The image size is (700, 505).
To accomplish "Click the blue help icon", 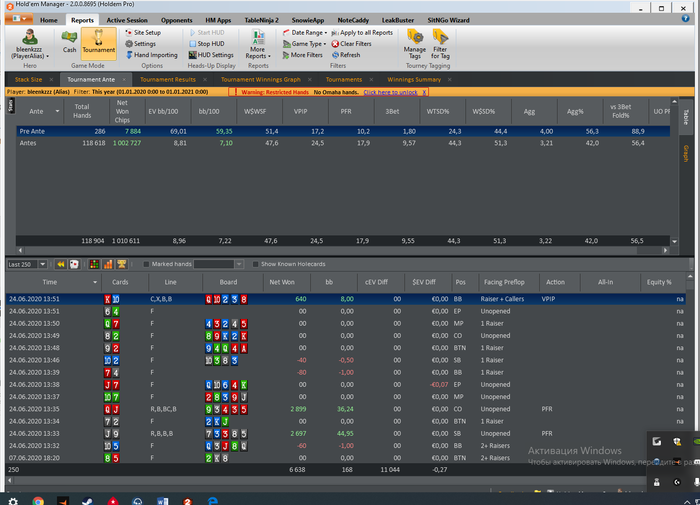I will click(686, 18).
